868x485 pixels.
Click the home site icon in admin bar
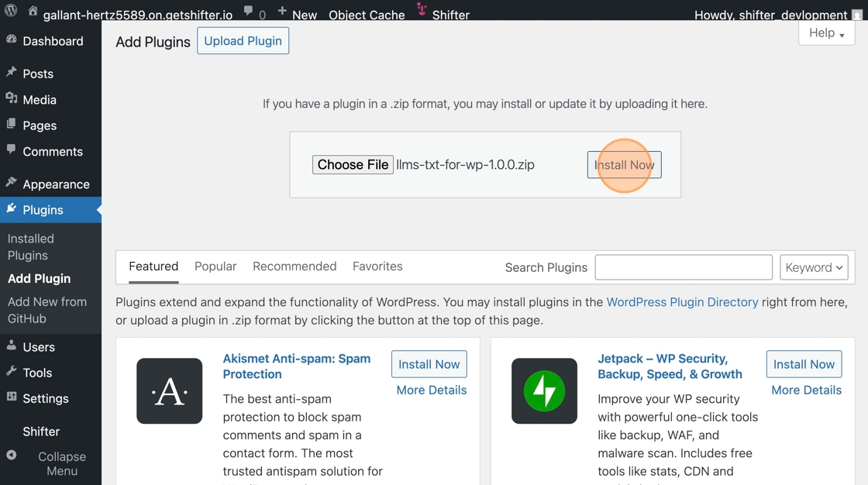[x=33, y=11]
